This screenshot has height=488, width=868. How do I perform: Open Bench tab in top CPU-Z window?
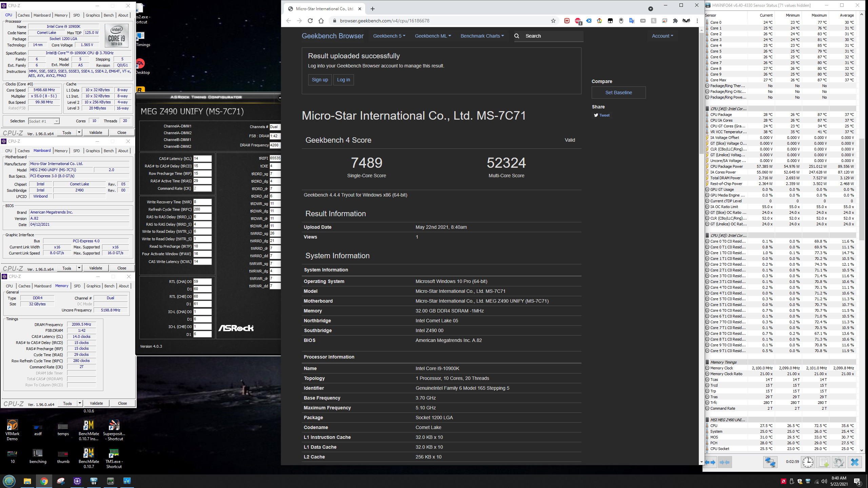coord(108,15)
